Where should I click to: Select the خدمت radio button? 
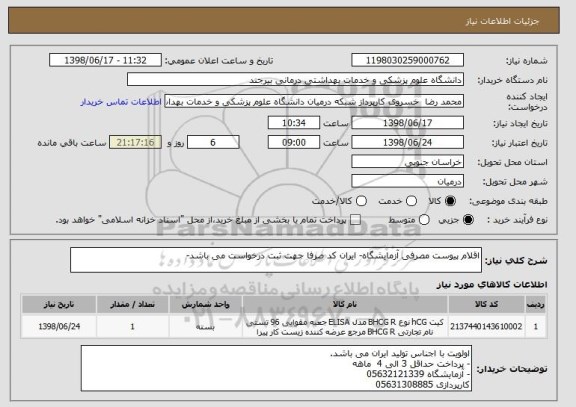coord(411,201)
